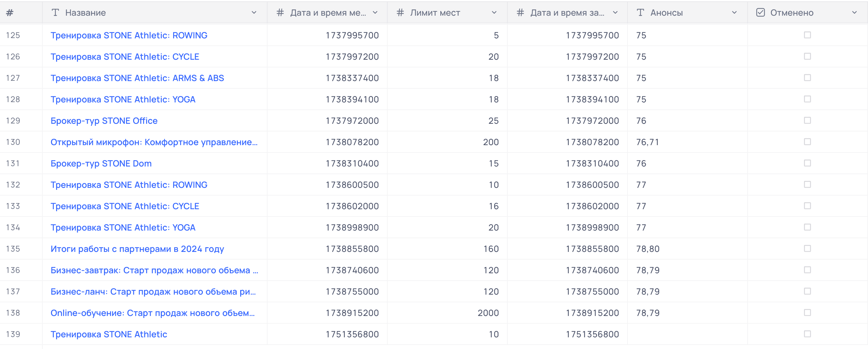This screenshot has width=868, height=349.
Task: Open the Название column dropdown arrow
Action: click(x=254, y=13)
